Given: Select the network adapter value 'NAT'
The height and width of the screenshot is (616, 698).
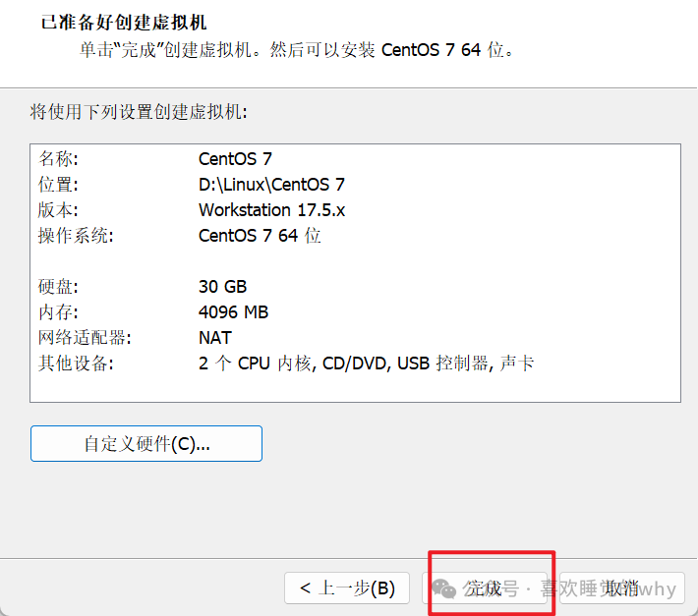Looking at the screenshot, I should (x=215, y=338).
